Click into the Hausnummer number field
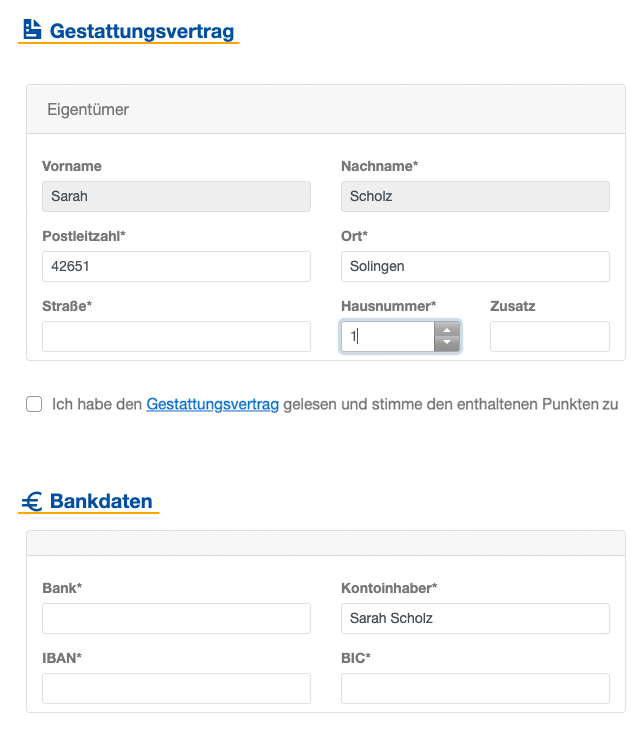The image size is (643, 742). point(388,336)
